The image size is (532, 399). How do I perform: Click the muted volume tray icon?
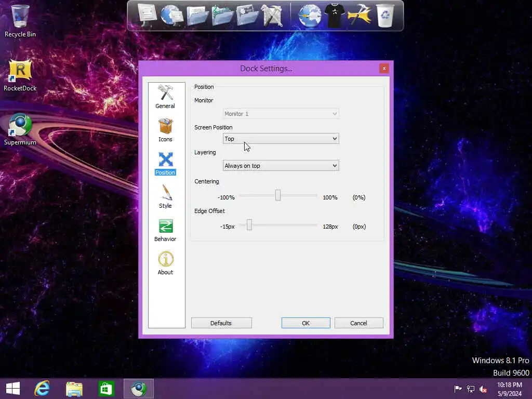pyautogui.click(x=483, y=389)
